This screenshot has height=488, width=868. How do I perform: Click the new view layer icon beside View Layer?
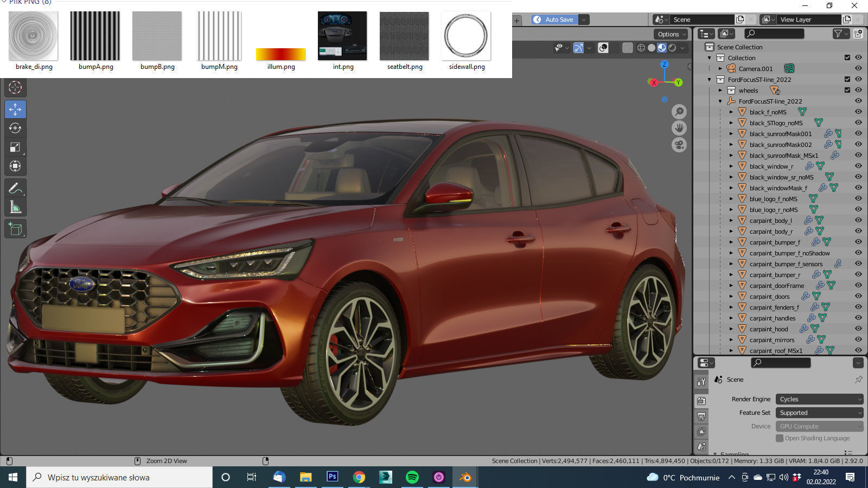click(847, 20)
